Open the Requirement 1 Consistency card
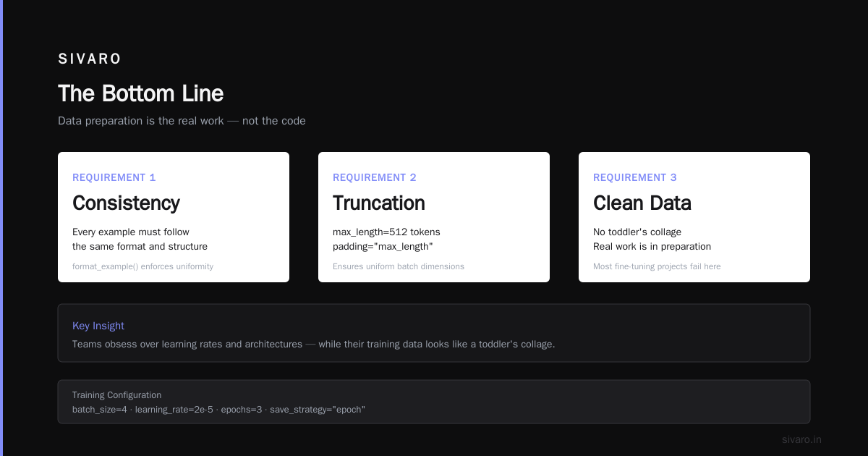Screen dimensions: 868x456 click(x=174, y=217)
